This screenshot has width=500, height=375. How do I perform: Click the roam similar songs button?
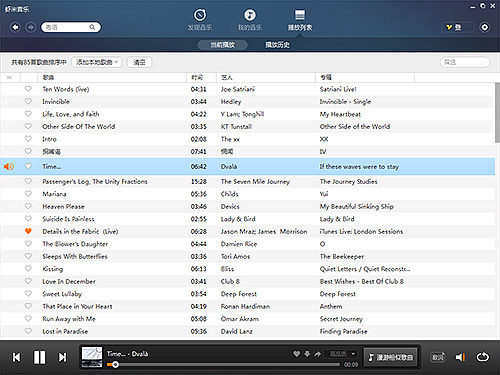pos(391,357)
